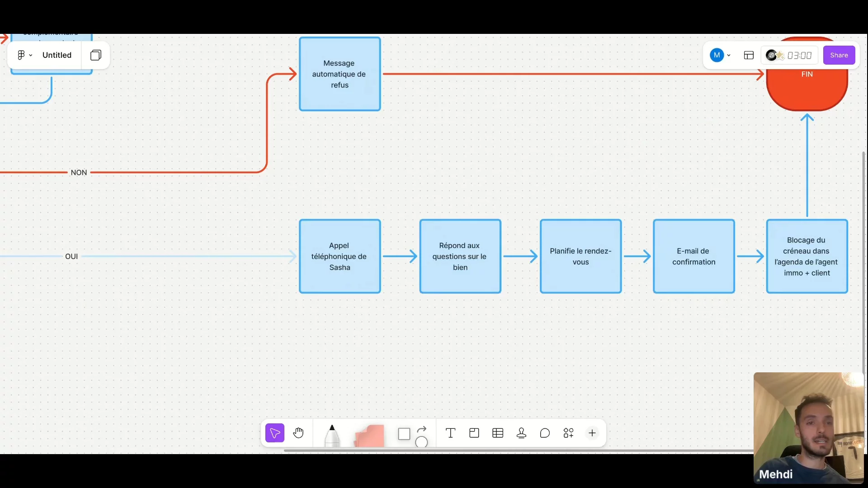Select the Comment bubble tool
Viewport: 868px width, 488px height.
pos(545,433)
